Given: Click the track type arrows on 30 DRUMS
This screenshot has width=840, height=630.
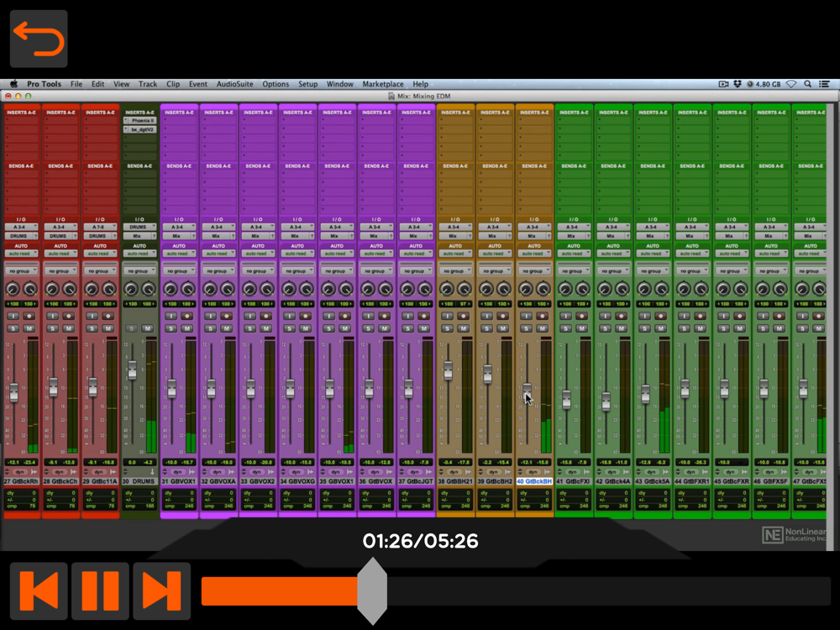Looking at the screenshot, I should pyautogui.click(x=126, y=472).
